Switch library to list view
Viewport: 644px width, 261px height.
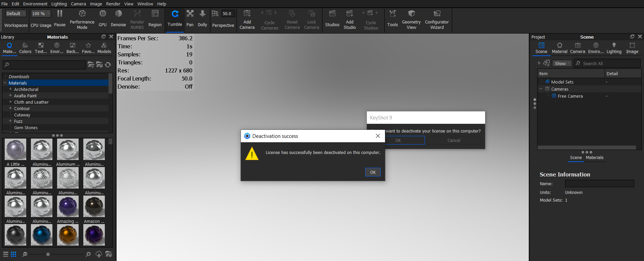pos(6,254)
